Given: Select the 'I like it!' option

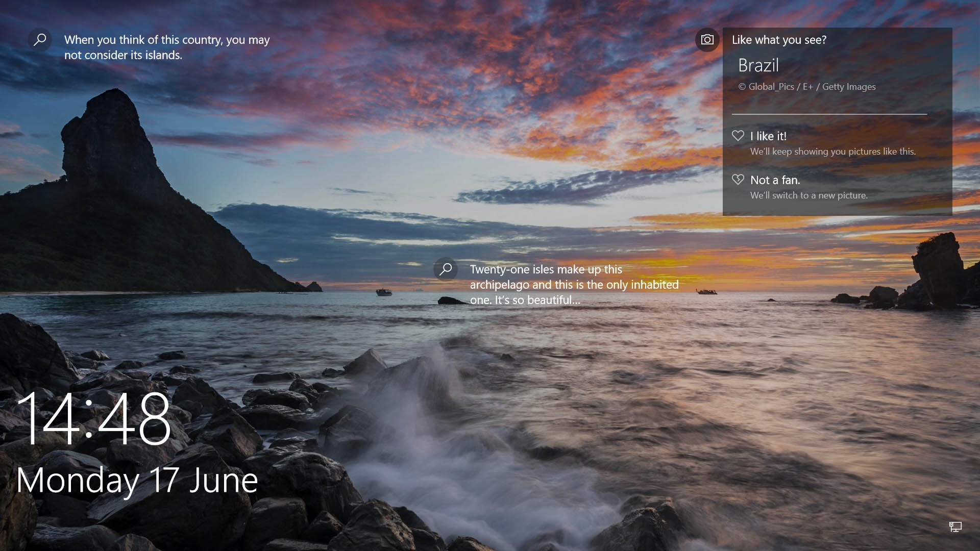Looking at the screenshot, I should (768, 136).
